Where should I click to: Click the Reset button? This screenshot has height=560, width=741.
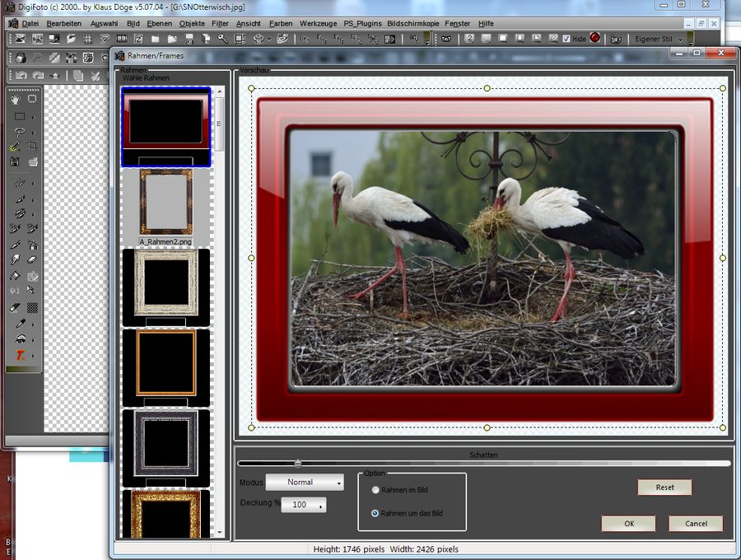tap(664, 488)
